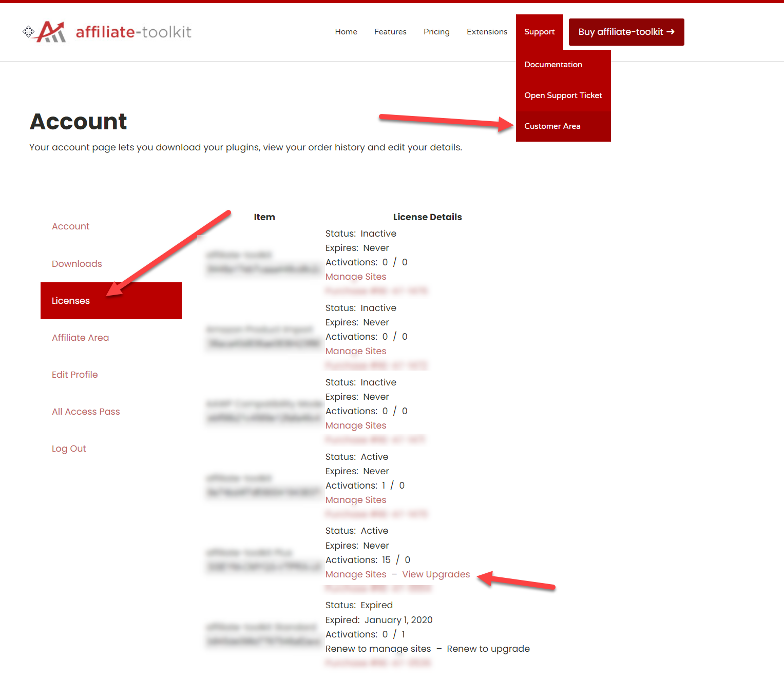Click the affiliate-toolkit brand name text
Screen dimensions: 784x698
click(133, 32)
